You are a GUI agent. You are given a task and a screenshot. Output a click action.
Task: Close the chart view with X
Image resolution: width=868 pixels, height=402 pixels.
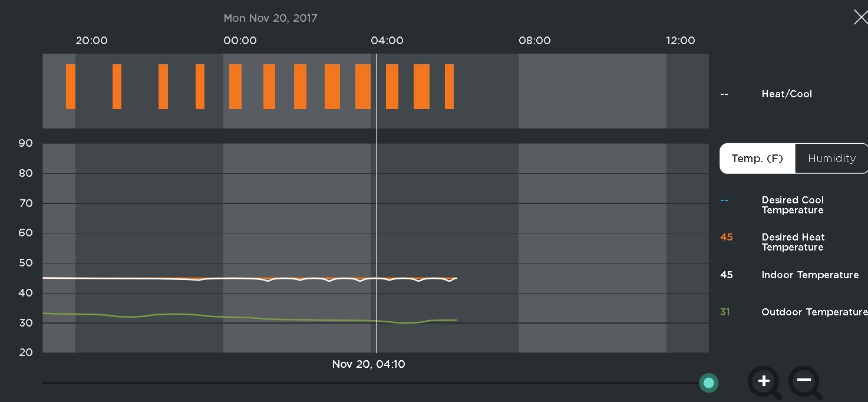point(860,17)
